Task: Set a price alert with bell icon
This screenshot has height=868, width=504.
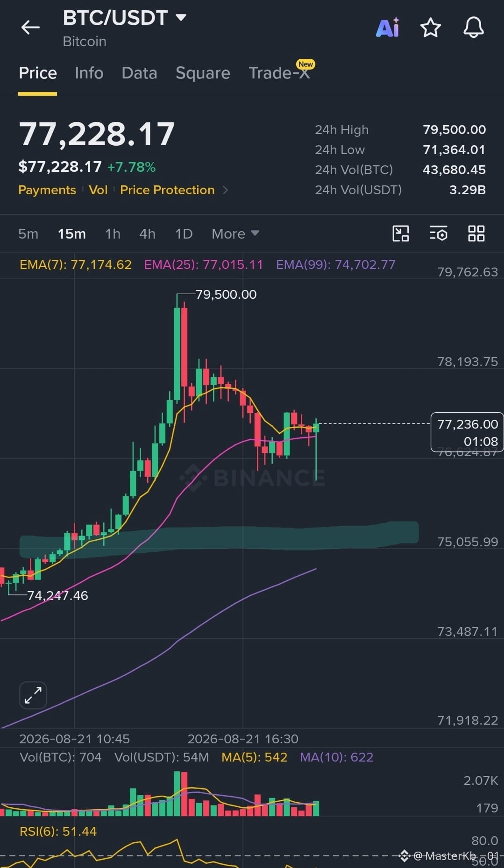Action: [473, 28]
